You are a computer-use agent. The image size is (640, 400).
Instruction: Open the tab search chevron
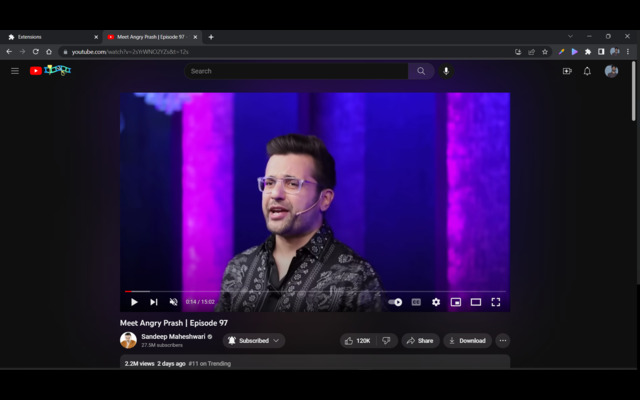(570, 36)
